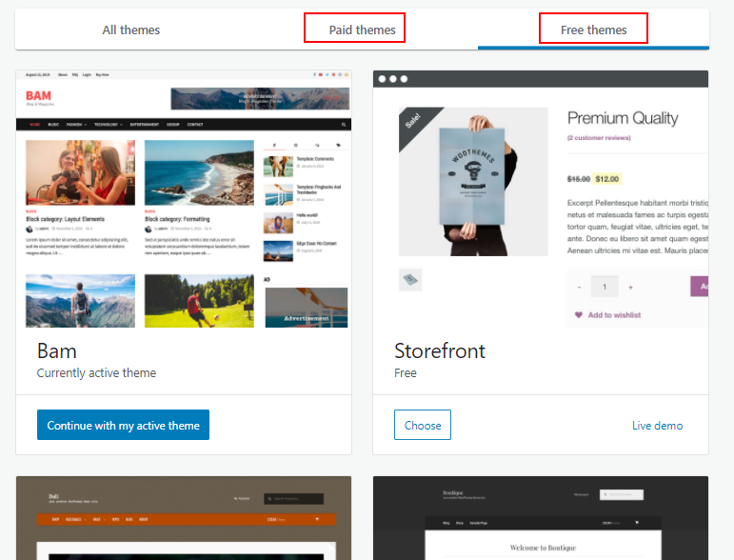The height and width of the screenshot is (560, 734).
Task: Select the Free themes tab
Action: [593, 30]
